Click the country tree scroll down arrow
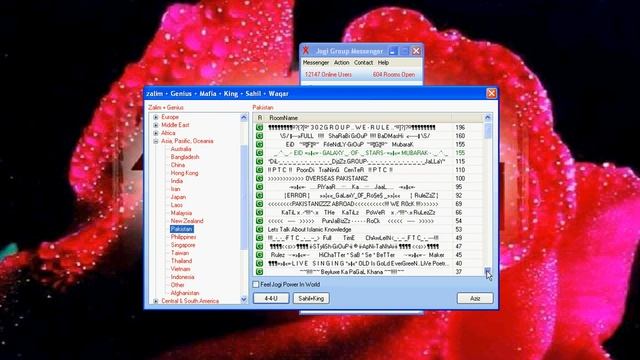Screen dimensions: 640x360 tap(244, 300)
